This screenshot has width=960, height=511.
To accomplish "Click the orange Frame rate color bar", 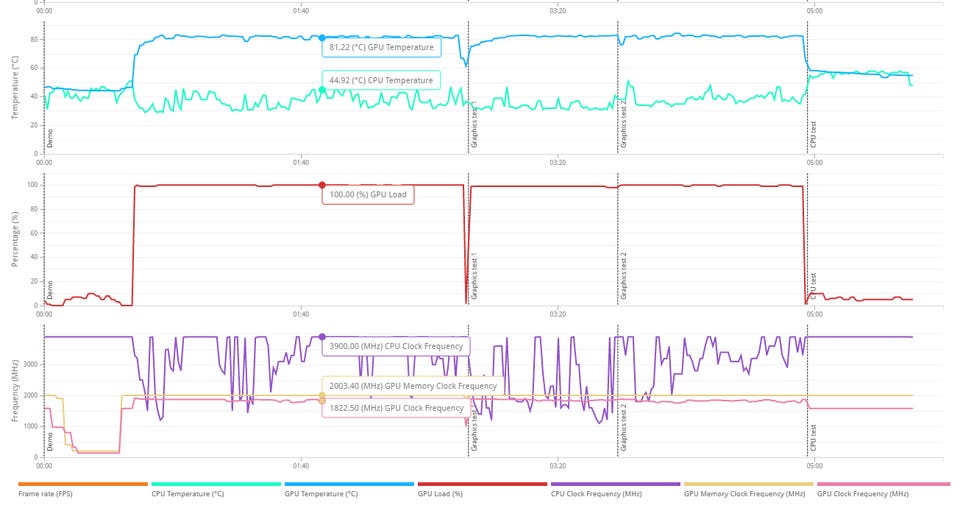I will click(x=83, y=484).
